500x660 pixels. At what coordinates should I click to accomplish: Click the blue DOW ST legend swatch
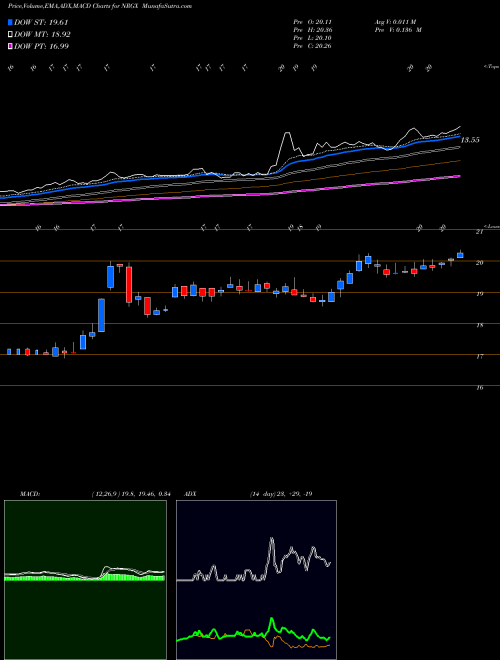(x=10, y=22)
